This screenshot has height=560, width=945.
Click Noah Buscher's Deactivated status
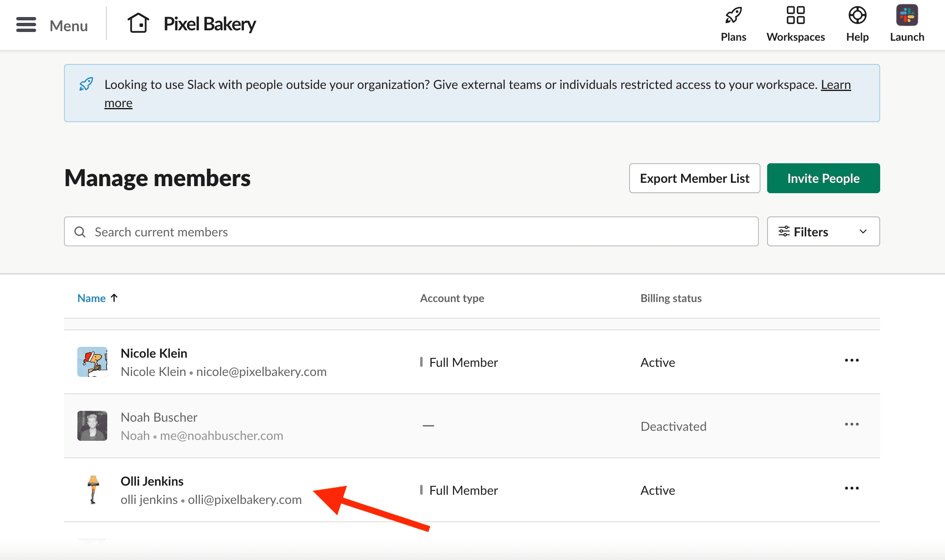(673, 427)
